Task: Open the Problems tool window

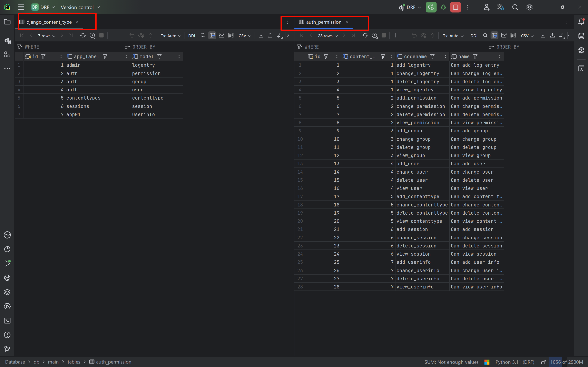Action: (7, 335)
